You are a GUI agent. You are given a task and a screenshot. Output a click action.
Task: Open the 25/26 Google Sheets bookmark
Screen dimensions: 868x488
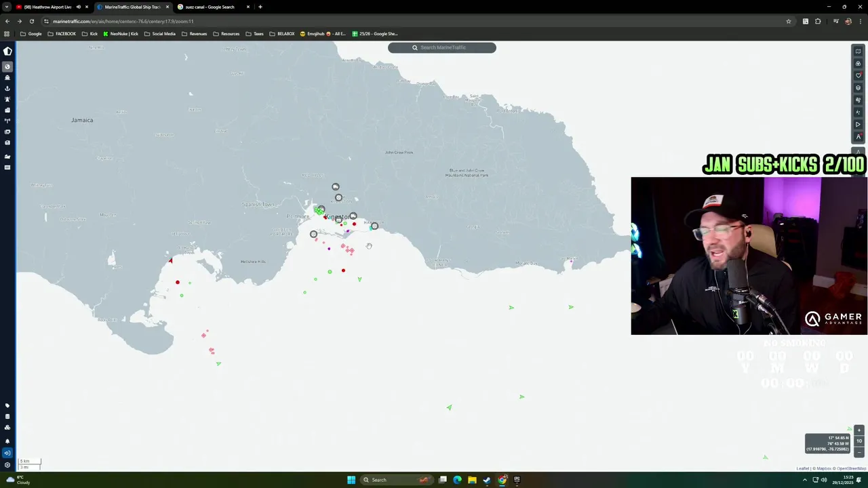pyautogui.click(x=375, y=34)
